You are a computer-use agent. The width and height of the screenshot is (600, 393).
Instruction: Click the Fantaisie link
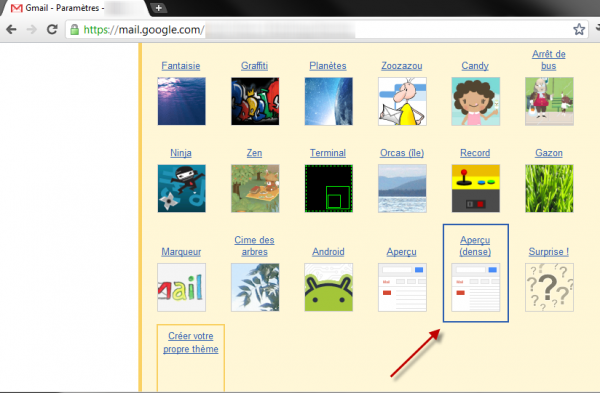181,66
